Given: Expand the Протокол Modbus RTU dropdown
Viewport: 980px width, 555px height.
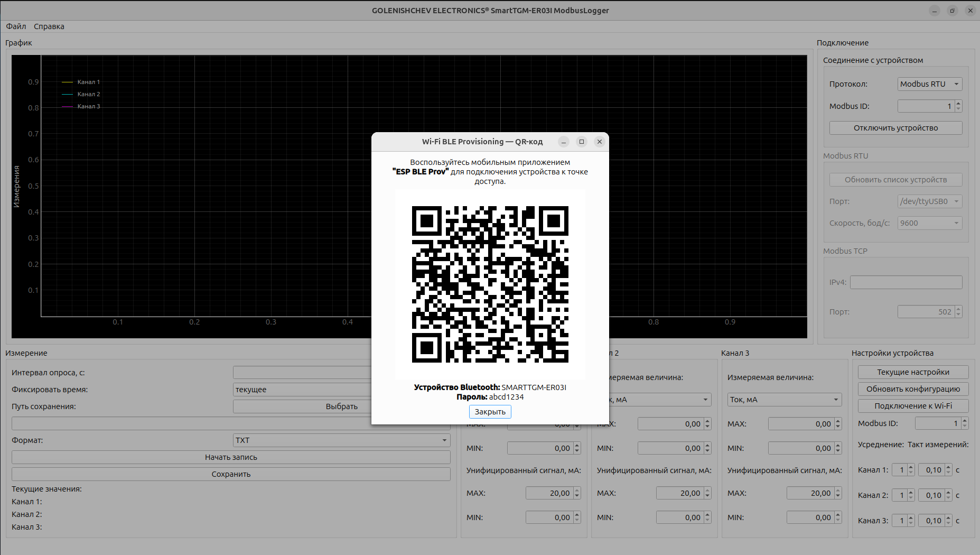Looking at the screenshot, I should pyautogui.click(x=929, y=84).
